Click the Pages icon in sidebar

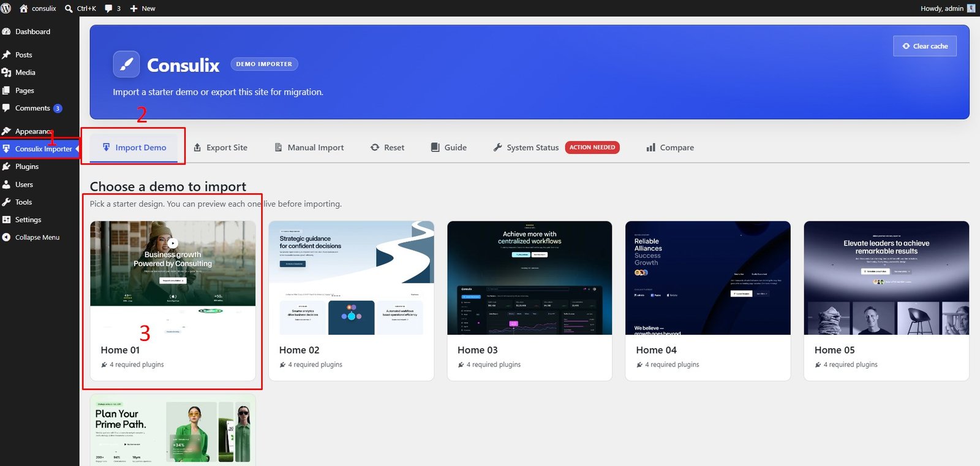pos(7,90)
